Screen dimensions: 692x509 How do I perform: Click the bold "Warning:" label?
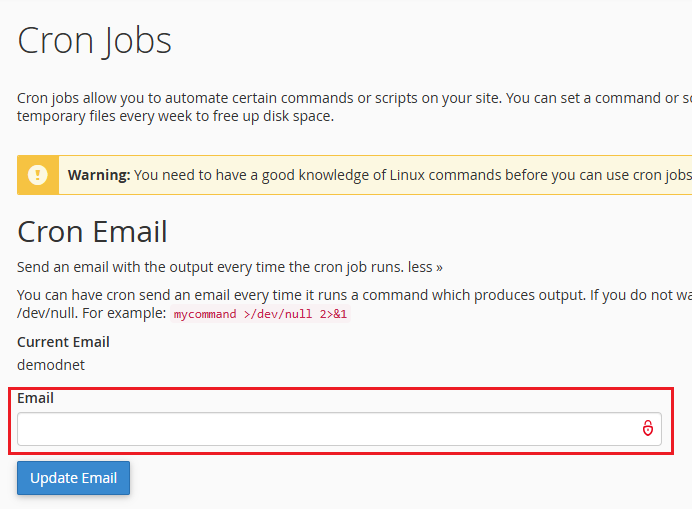pyautogui.click(x=99, y=175)
